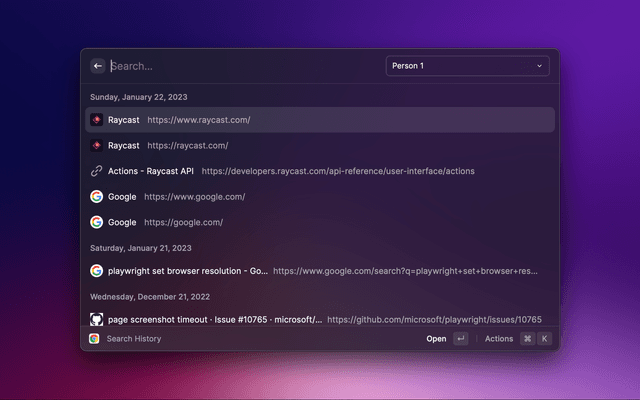The width and height of the screenshot is (640, 400).
Task: Click Raycast icon for www.raycast.com entry
Action: click(x=96, y=120)
